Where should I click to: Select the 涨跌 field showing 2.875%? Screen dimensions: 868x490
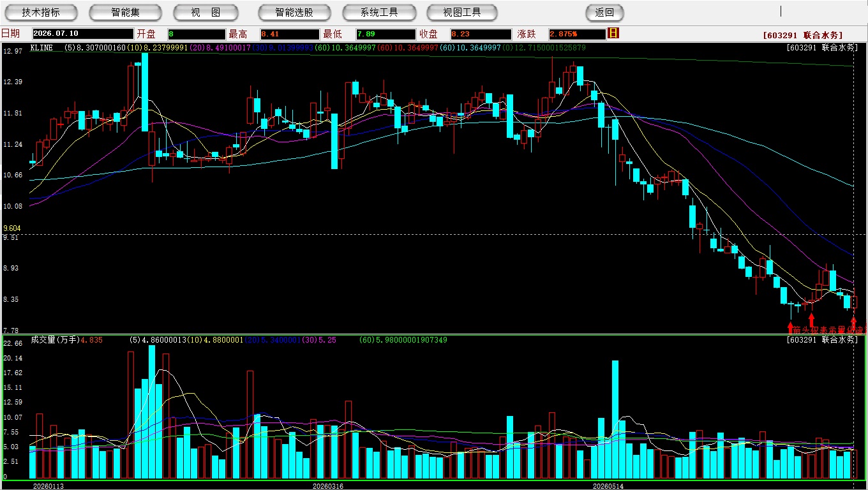pyautogui.click(x=577, y=34)
